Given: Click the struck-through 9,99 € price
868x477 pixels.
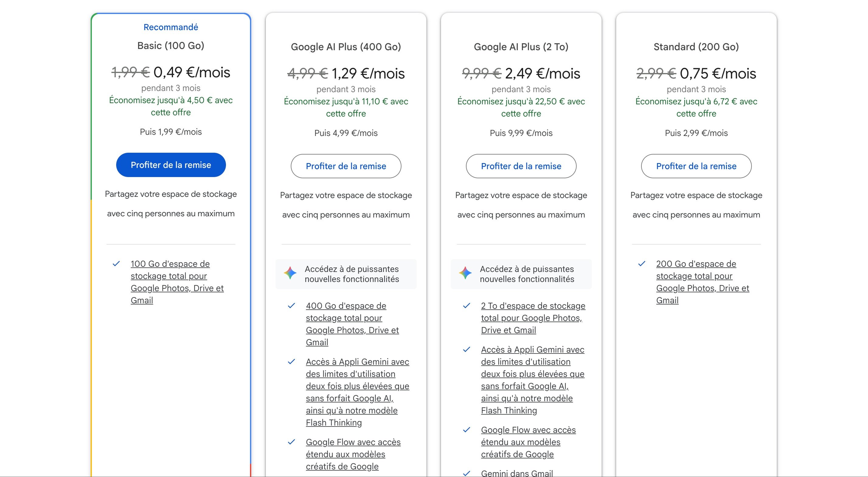Looking at the screenshot, I should point(482,74).
